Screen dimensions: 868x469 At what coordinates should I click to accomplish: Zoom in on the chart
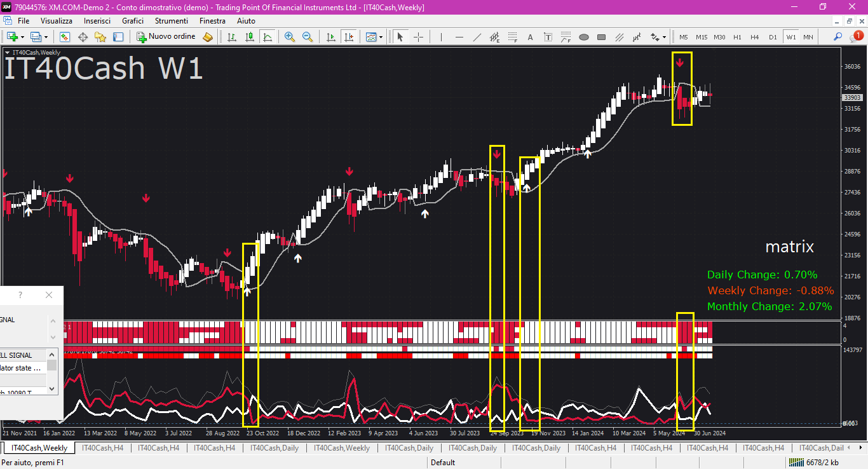[x=290, y=37]
